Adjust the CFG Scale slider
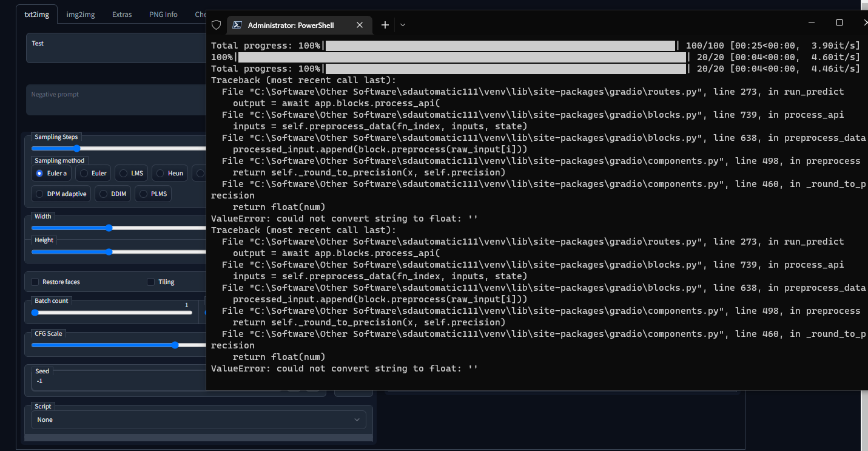Image resolution: width=868 pixels, height=451 pixels. pyautogui.click(x=175, y=345)
